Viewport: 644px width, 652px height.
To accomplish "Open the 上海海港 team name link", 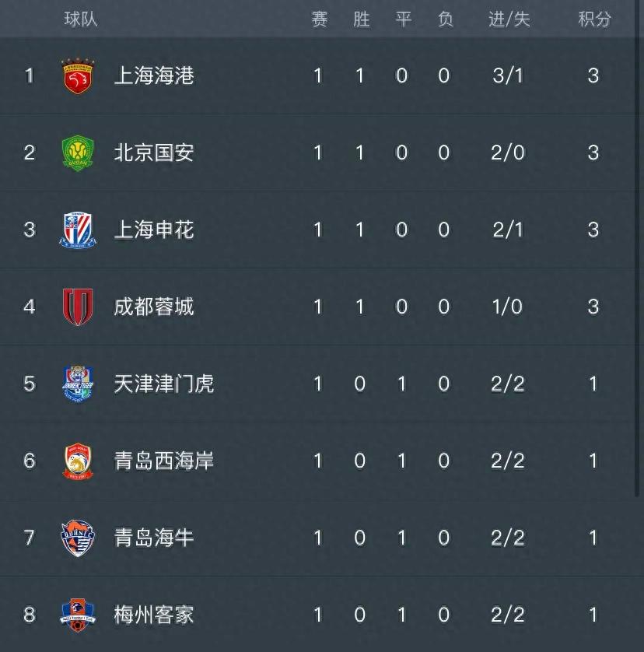I will (x=154, y=75).
